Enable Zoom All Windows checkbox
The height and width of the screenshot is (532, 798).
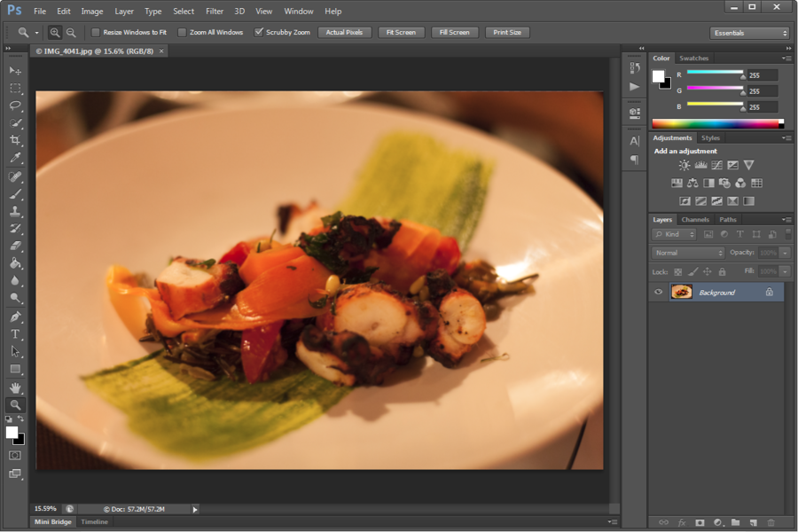click(182, 33)
